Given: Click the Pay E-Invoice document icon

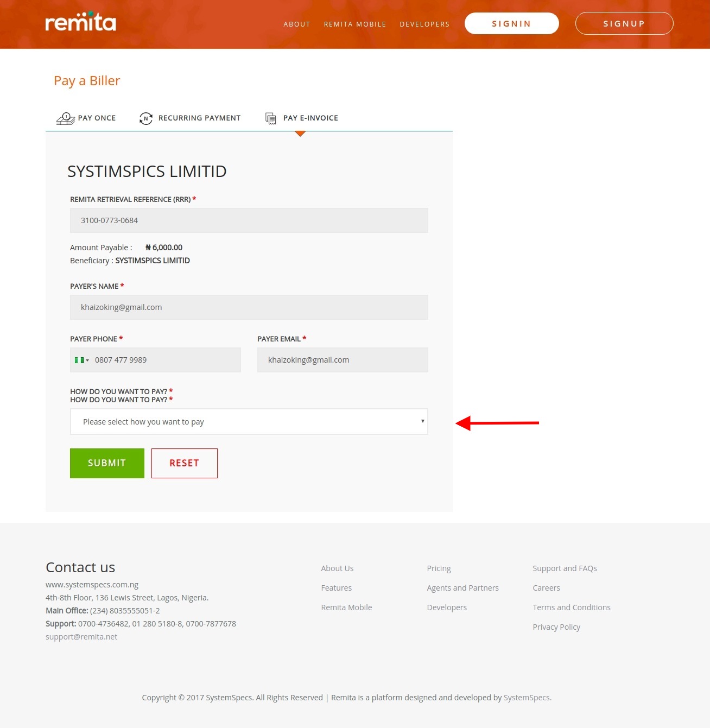Looking at the screenshot, I should (270, 118).
